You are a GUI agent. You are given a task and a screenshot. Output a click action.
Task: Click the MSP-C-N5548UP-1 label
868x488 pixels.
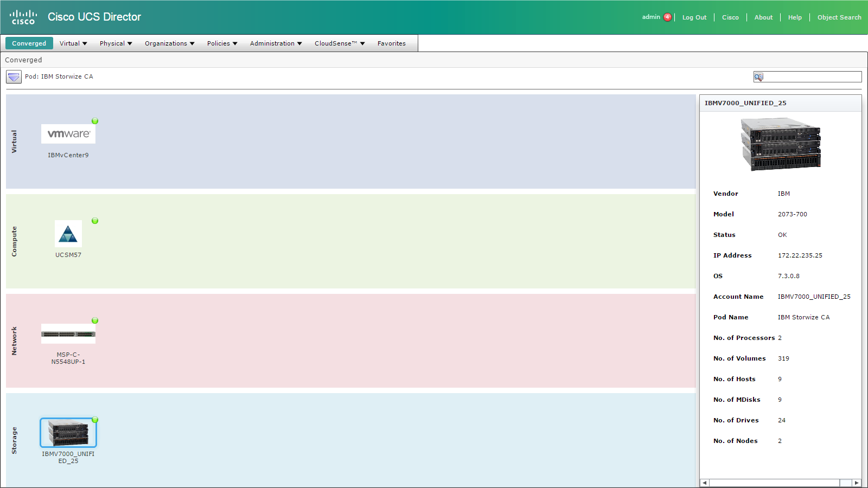click(68, 358)
